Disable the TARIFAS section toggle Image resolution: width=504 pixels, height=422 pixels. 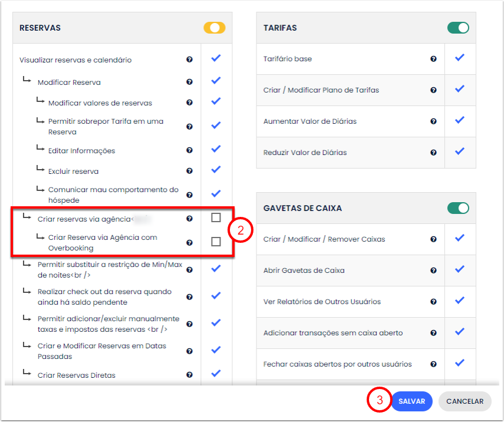(458, 28)
